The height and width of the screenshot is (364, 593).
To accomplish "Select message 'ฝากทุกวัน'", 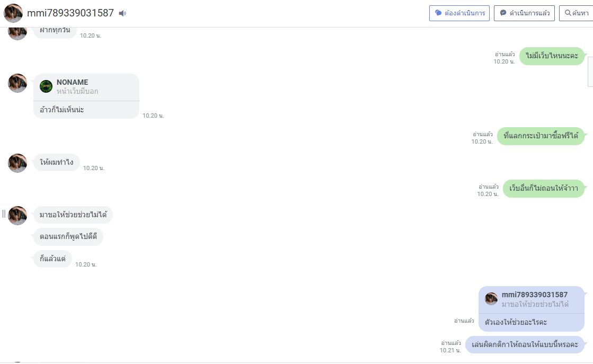I will point(55,32).
